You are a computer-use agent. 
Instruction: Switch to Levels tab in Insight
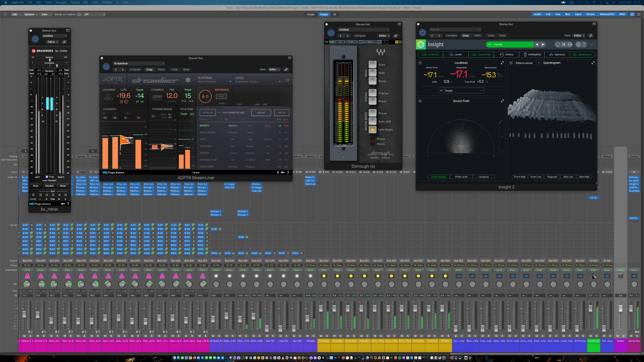click(x=455, y=54)
